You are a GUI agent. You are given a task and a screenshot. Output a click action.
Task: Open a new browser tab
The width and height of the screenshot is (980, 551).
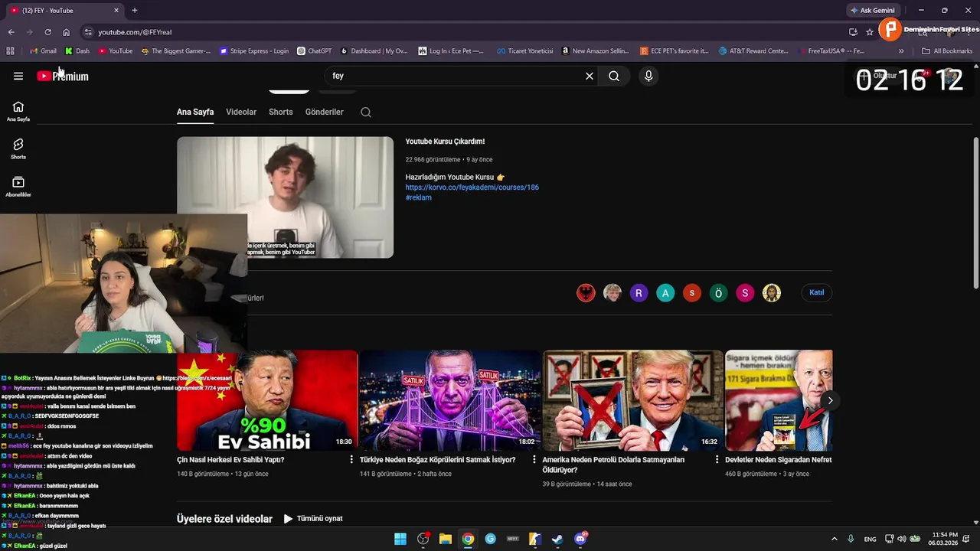click(135, 10)
